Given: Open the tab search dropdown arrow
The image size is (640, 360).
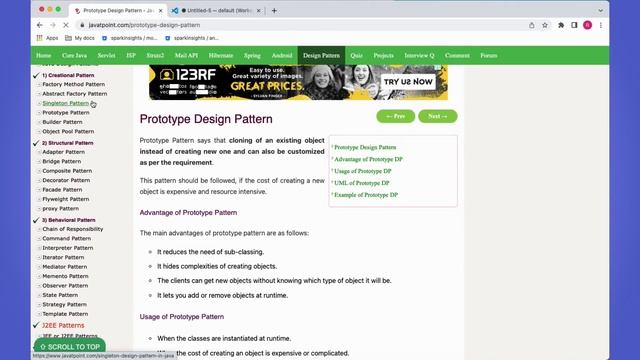Looking at the screenshot, I should tap(600, 11).
